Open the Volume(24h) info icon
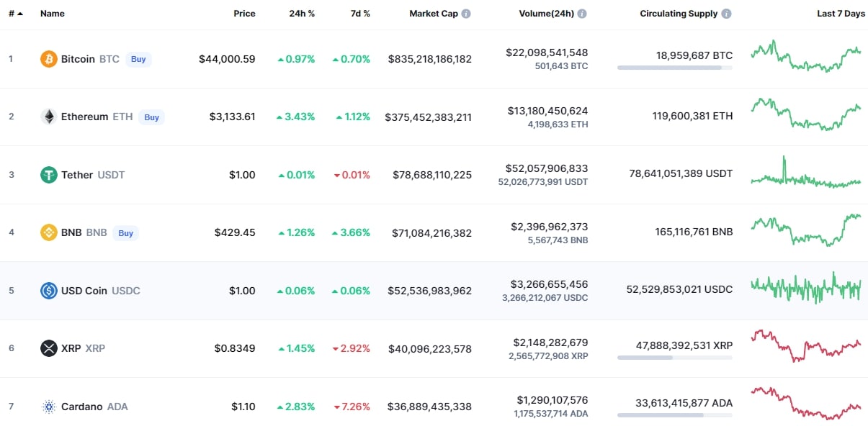This screenshot has height=426, width=868. 582,14
